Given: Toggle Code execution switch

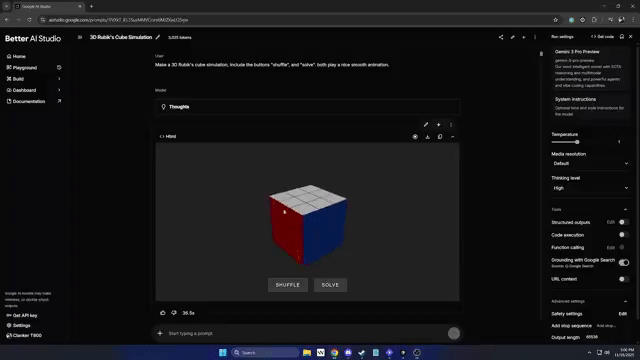Looking at the screenshot, I should [x=623, y=235].
